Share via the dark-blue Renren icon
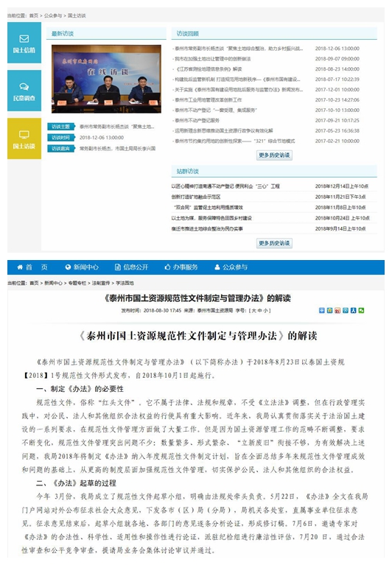 (354, 310)
